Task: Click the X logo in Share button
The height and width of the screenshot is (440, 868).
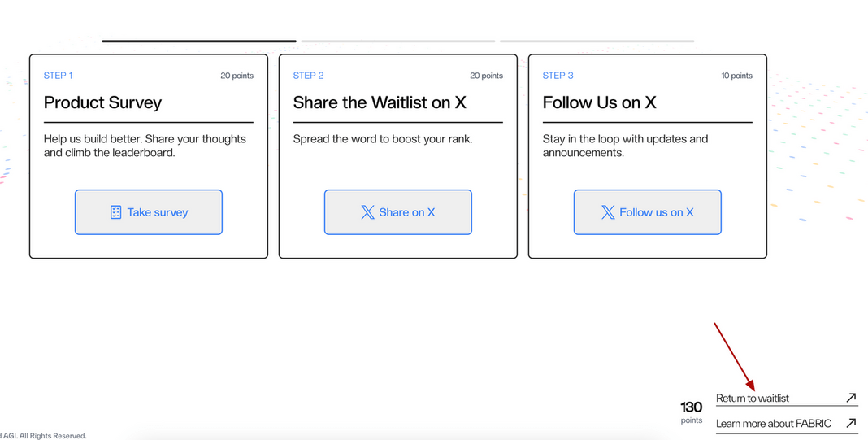Action: (x=367, y=212)
